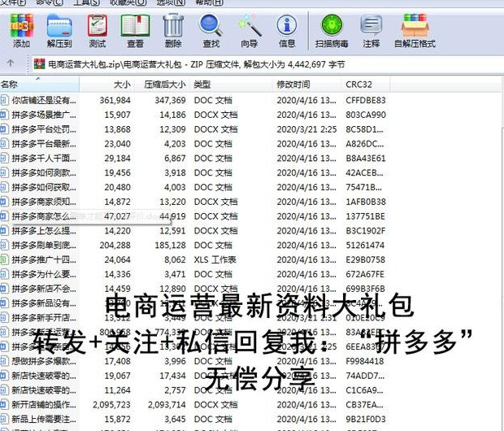Select file 拼多多刷单到底...
The height and width of the screenshot is (431, 504).
click(x=44, y=246)
